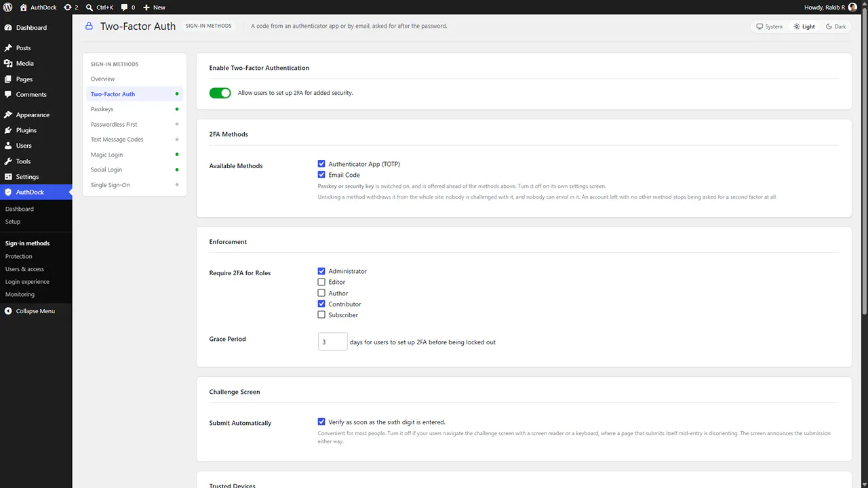Screen dimensions: 868x488
Task: Check the Author role checkbox
Action: (321, 293)
